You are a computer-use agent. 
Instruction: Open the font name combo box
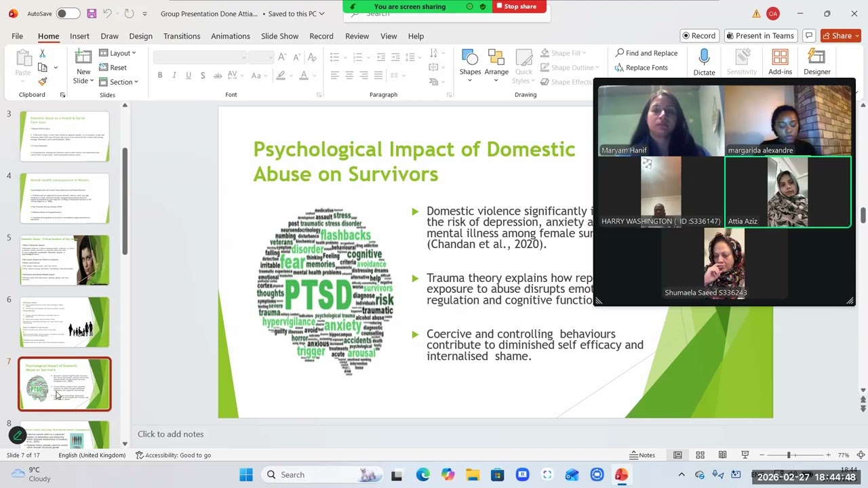point(200,57)
